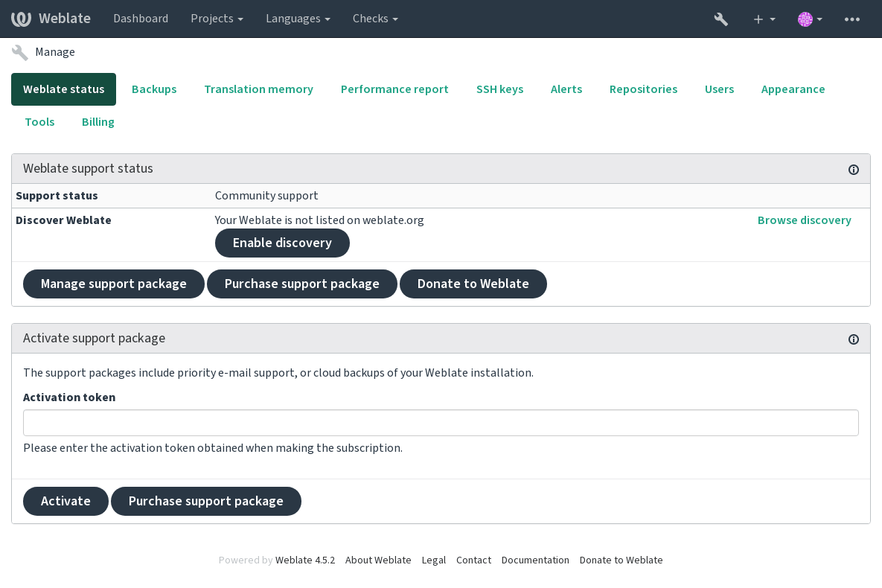Open the user avatar menu
Viewport: 882px width, 588px height.
click(x=810, y=19)
